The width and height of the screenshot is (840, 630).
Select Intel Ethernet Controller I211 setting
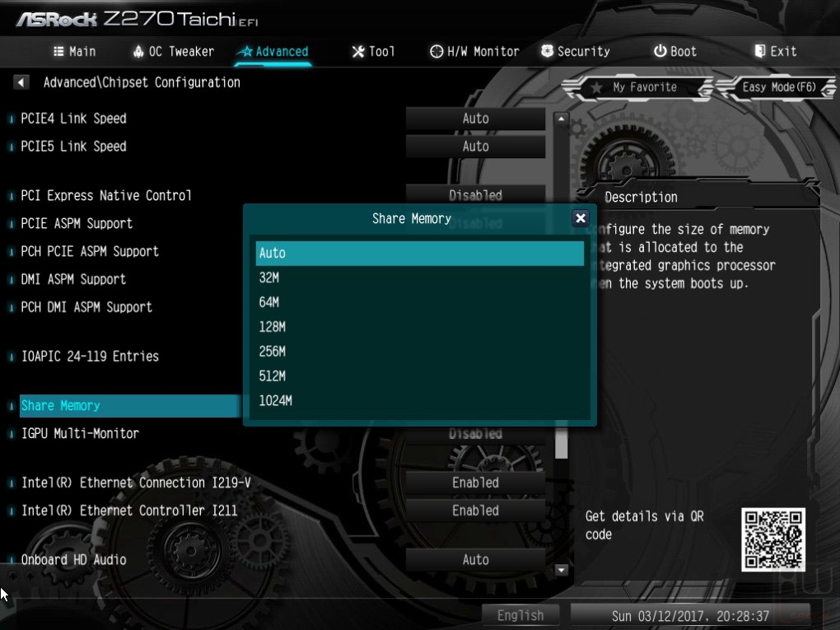pos(129,511)
